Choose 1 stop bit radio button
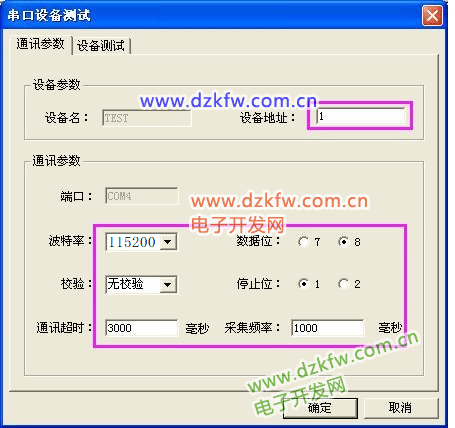This screenshot has height=428, width=455. click(x=303, y=284)
